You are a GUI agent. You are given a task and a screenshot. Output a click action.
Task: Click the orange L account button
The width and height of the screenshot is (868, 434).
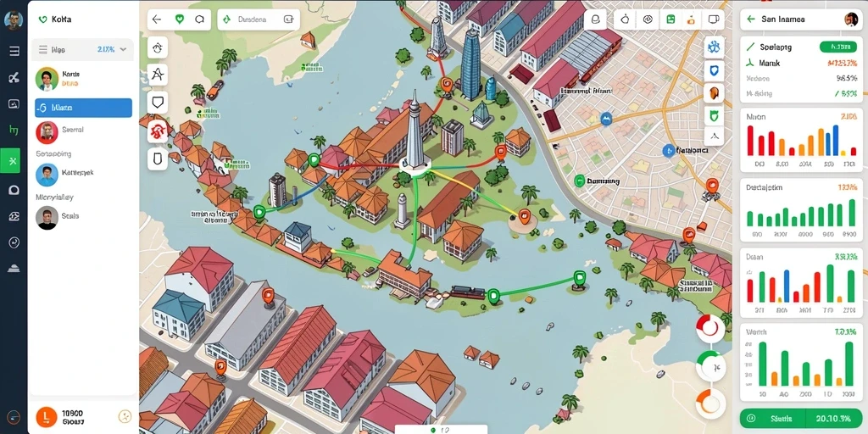[47, 416]
